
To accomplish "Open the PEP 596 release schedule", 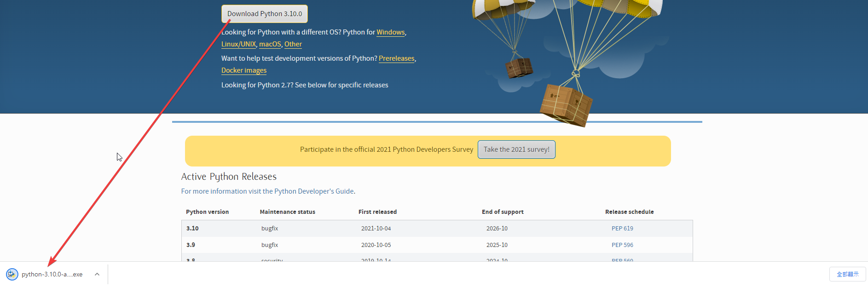I will [622, 245].
